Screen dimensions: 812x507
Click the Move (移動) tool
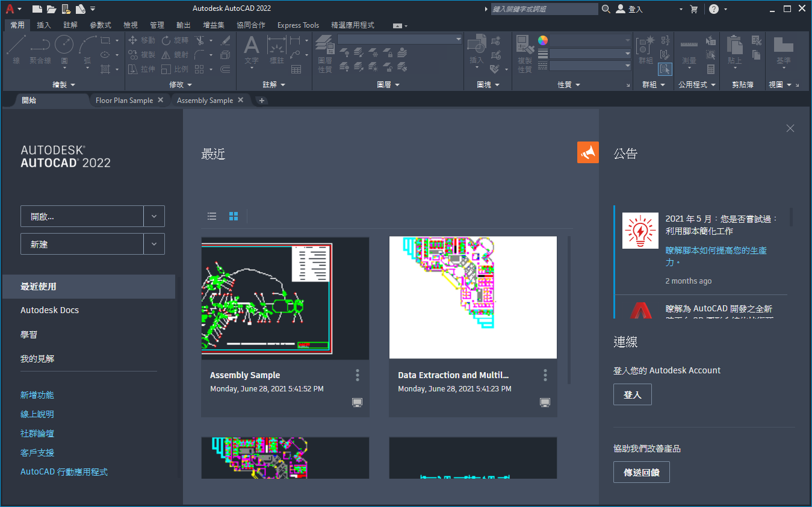click(x=142, y=40)
